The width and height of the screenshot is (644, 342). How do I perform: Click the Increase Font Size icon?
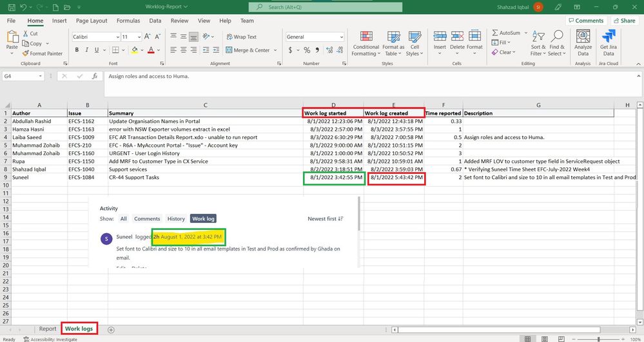148,37
